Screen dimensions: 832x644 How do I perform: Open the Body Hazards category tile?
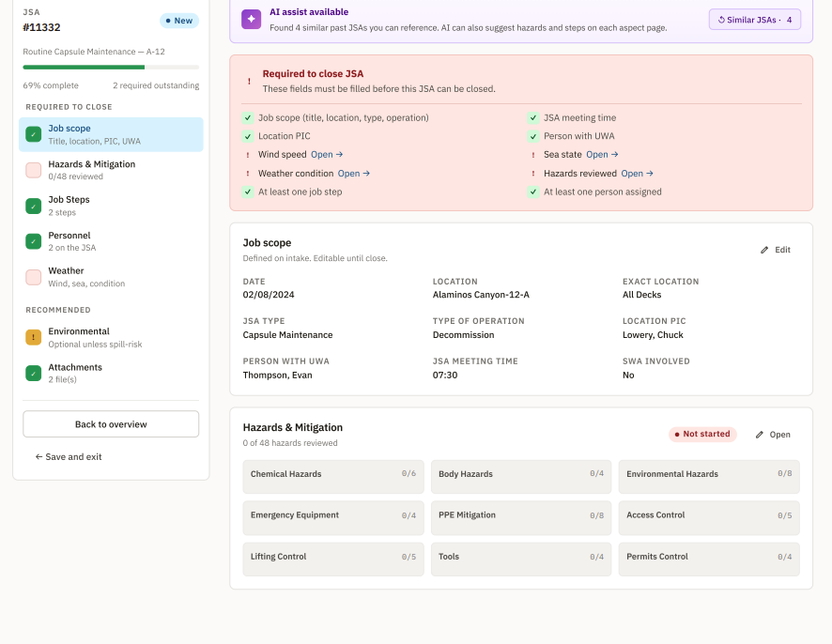521,476
